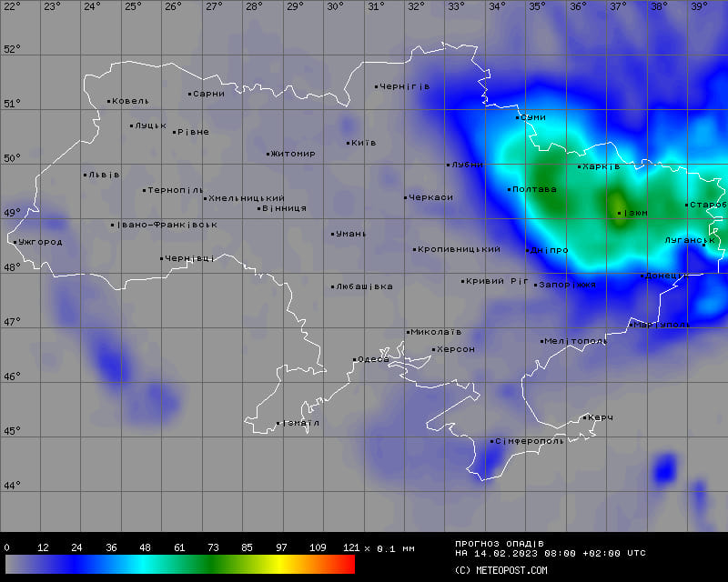728x582 pixels.
Task: Click the Дніпро city marker
Action: [x=528, y=250]
